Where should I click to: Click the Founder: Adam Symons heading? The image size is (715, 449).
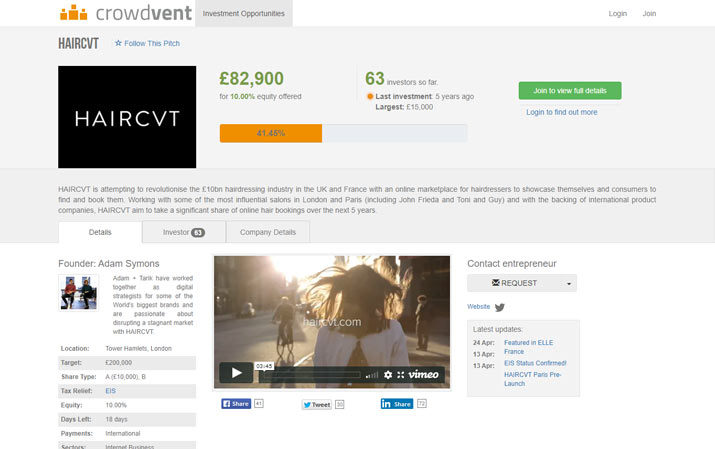[x=109, y=263]
